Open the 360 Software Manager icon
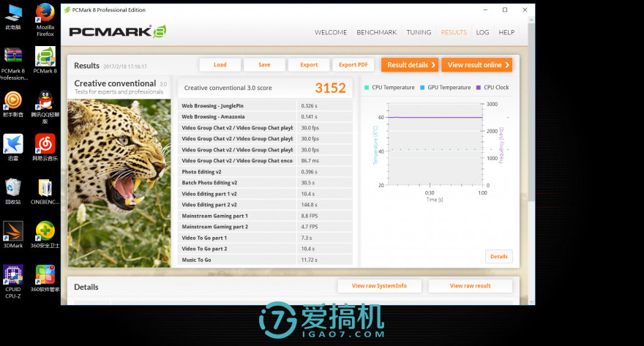644x346 pixels. point(45,279)
